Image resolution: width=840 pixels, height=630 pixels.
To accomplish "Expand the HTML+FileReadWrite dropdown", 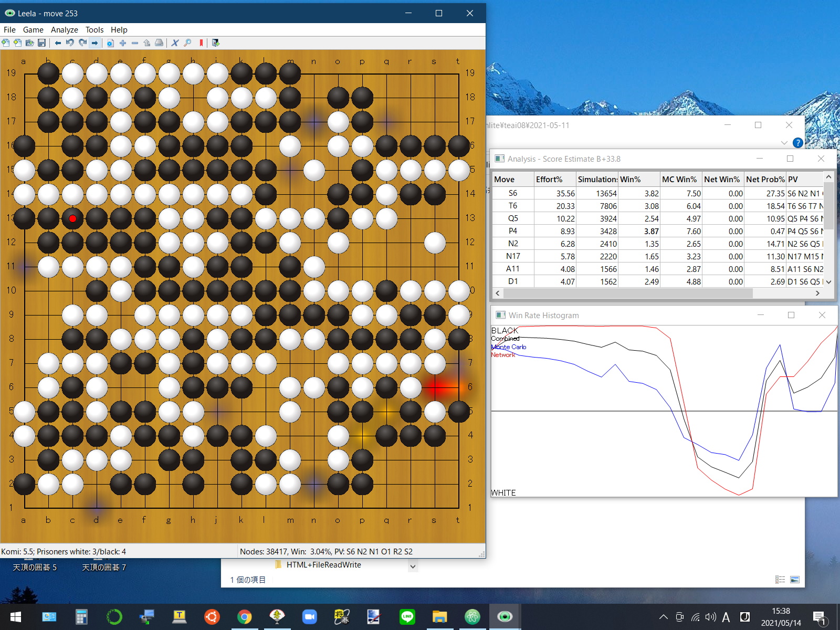I will pos(413,566).
